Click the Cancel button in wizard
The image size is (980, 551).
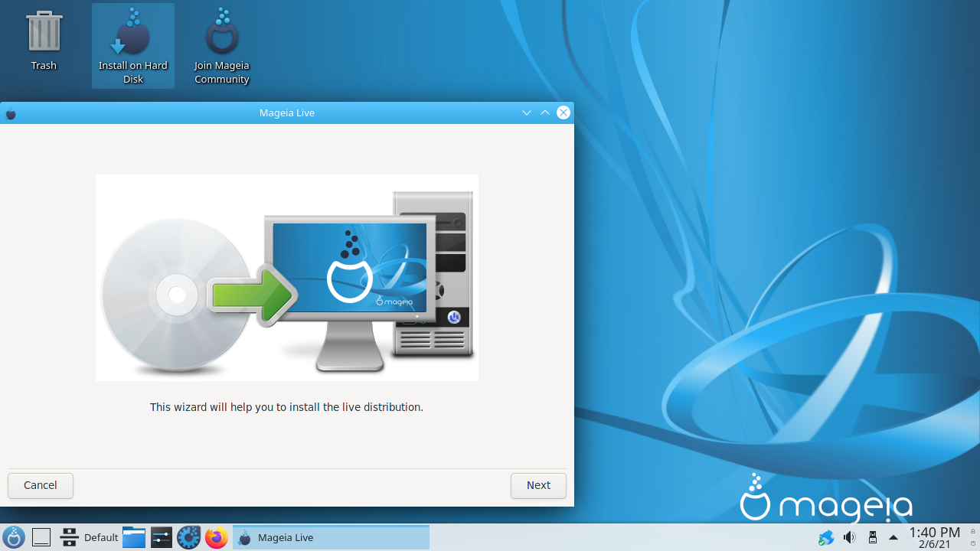41,485
